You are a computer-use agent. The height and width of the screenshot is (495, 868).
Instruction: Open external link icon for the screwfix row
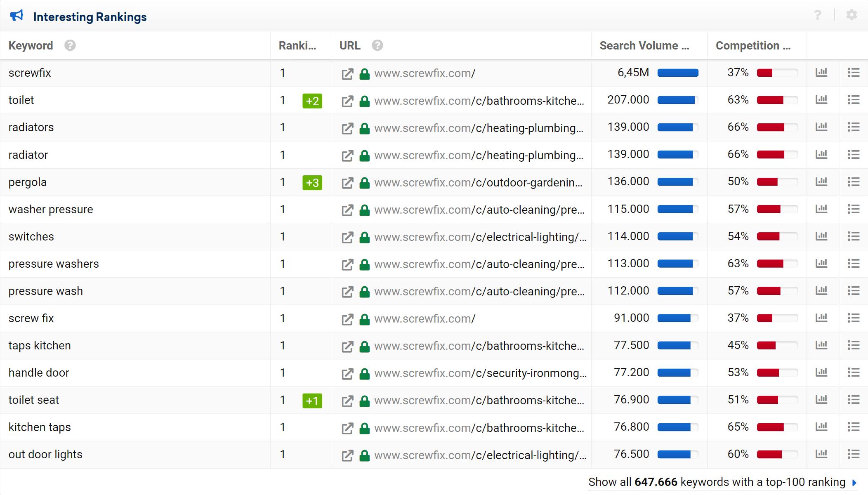[x=347, y=74]
